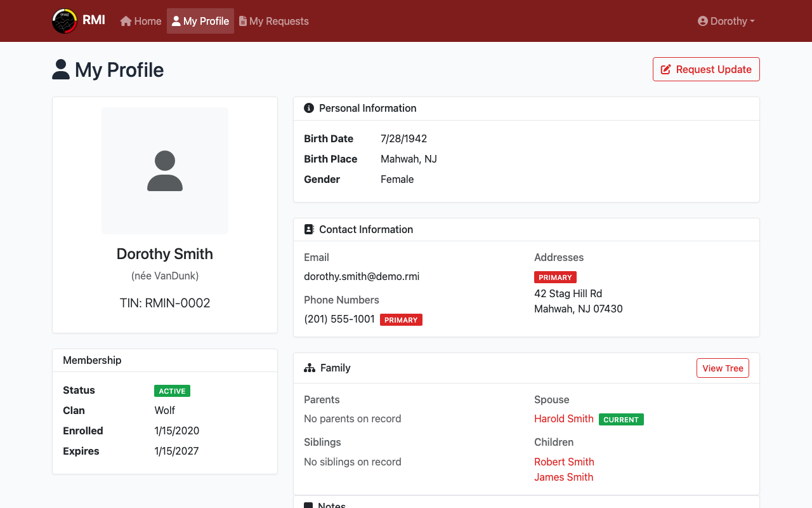The image size is (812, 508).
Task: Click the info icon in Personal Information header
Action: point(309,108)
